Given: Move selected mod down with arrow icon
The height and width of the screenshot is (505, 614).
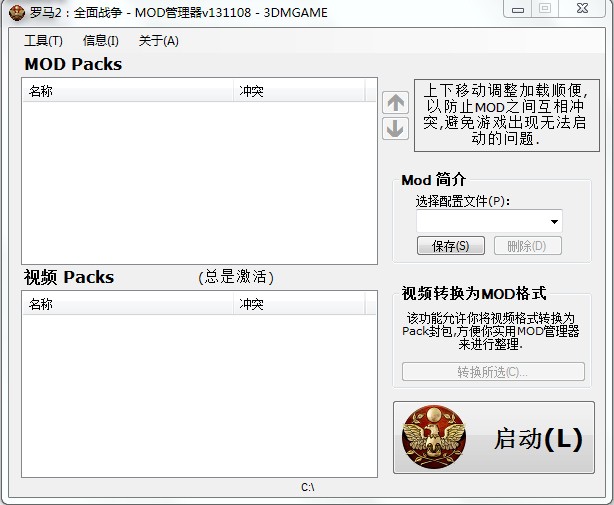Looking at the screenshot, I should point(395,128).
